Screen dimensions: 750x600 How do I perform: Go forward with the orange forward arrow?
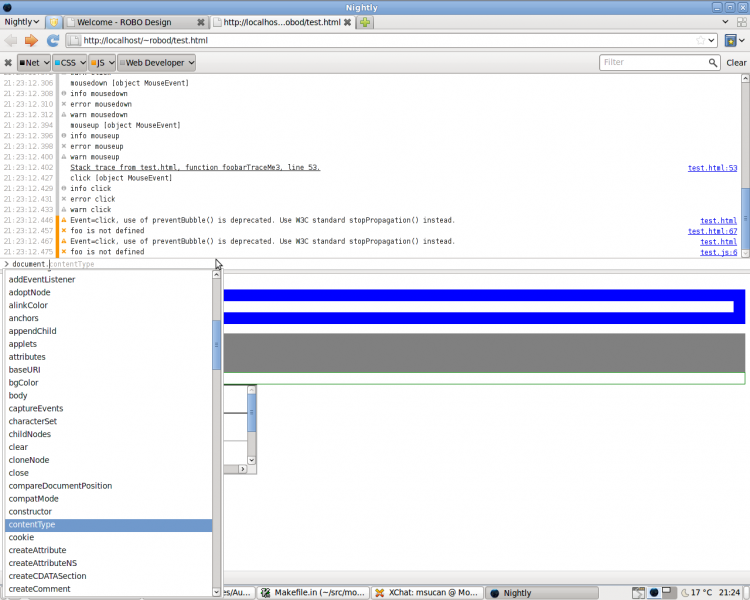(x=32, y=41)
